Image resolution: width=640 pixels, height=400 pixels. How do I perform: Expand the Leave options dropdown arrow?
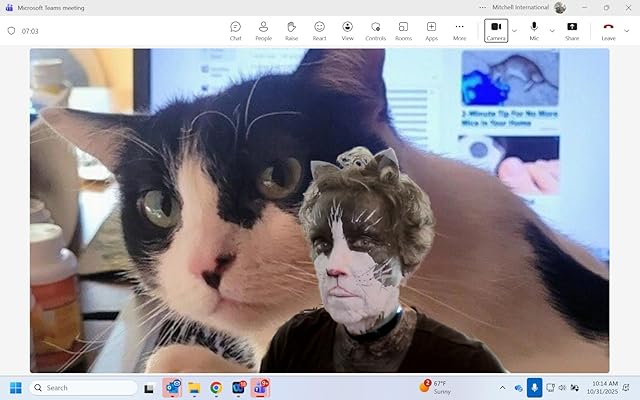(626, 30)
